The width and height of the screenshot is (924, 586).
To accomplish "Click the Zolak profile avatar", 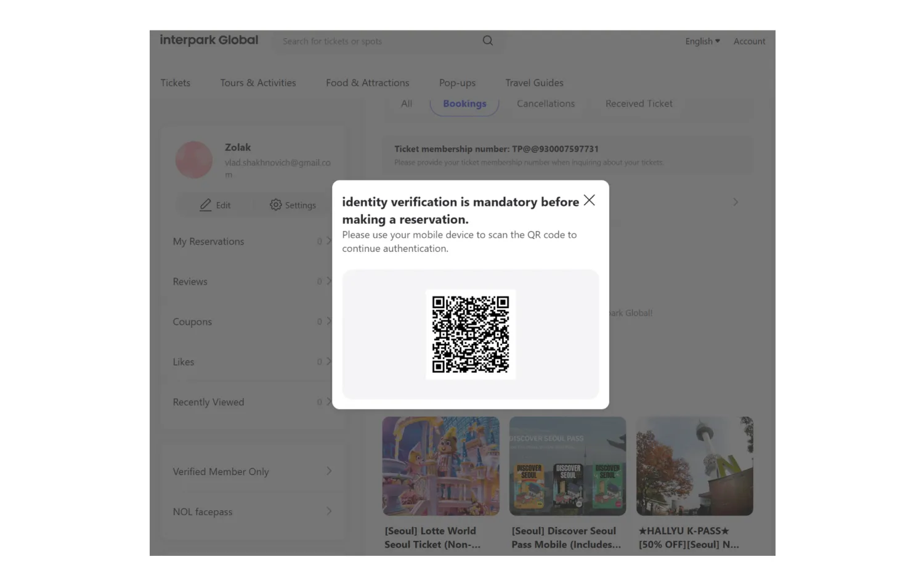I will 194,160.
